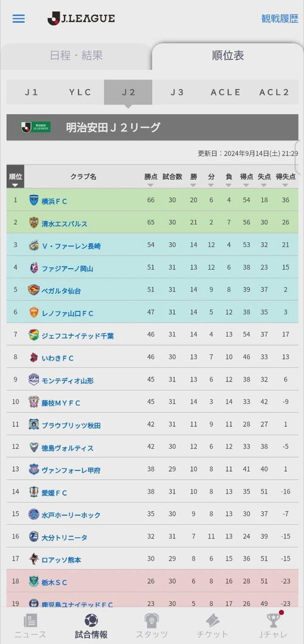Open the スタッツ stats icon
The width and height of the screenshot is (304, 644).
pyautogui.click(x=152, y=621)
